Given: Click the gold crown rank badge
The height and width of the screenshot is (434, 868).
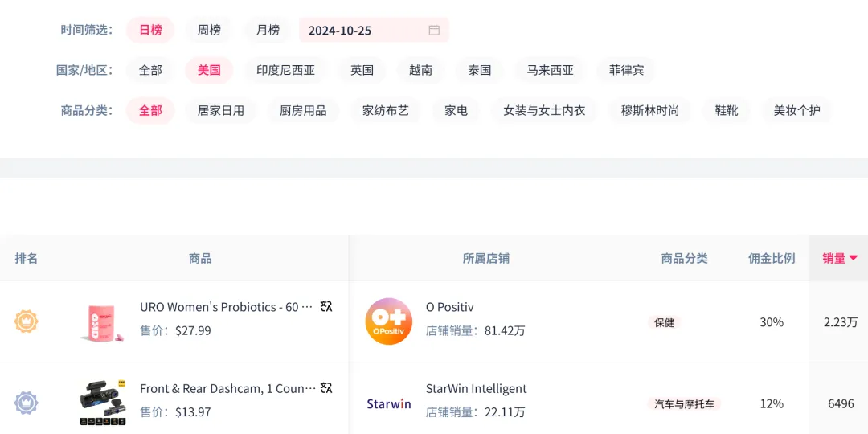Looking at the screenshot, I should click(27, 321).
